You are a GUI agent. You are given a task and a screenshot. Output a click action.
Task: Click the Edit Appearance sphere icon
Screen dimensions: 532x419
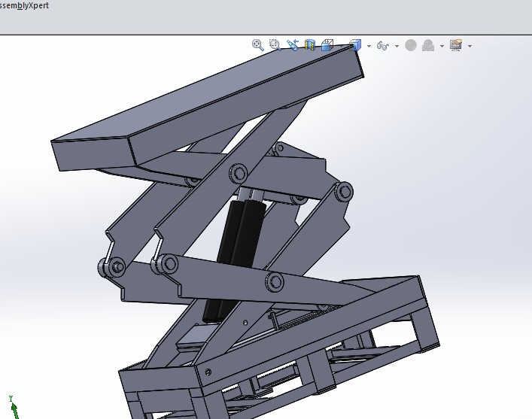point(411,45)
